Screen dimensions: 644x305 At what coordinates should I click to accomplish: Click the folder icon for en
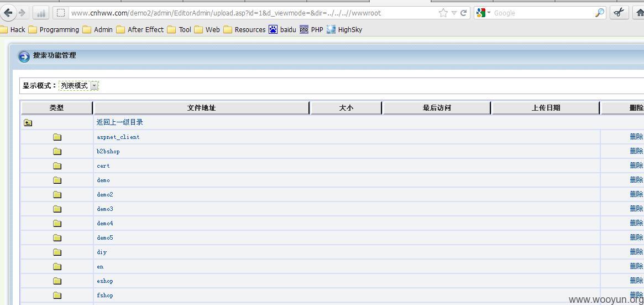point(57,266)
